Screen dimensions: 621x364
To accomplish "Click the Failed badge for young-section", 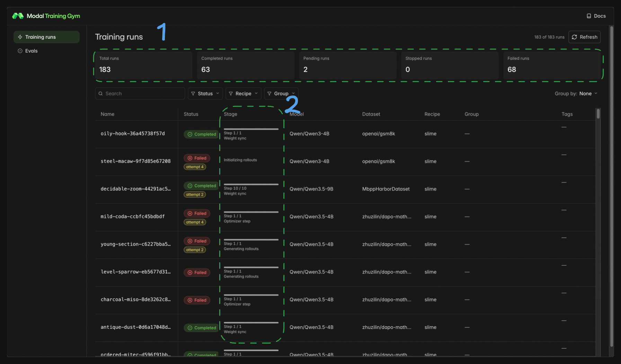I will 197,241.
